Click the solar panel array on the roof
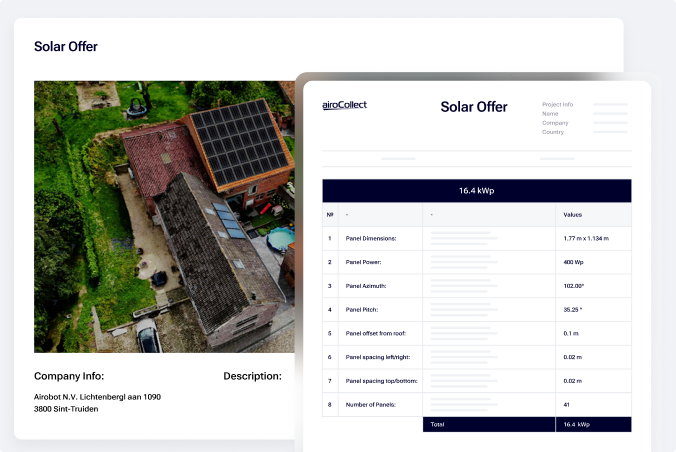The height and width of the screenshot is (452, 676). click(238, 144)
